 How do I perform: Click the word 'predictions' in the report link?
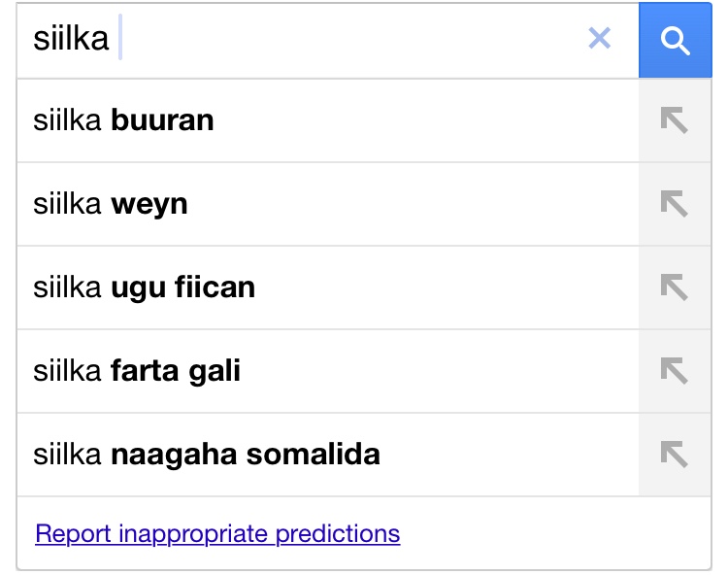[x=338, y=534]
